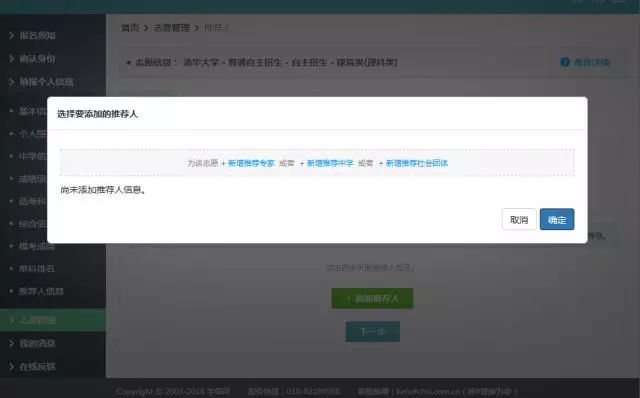Screen dimensions: 640x398
Task: Go to 志愿管理 in the breadcrumb
Action: point(172,28)
